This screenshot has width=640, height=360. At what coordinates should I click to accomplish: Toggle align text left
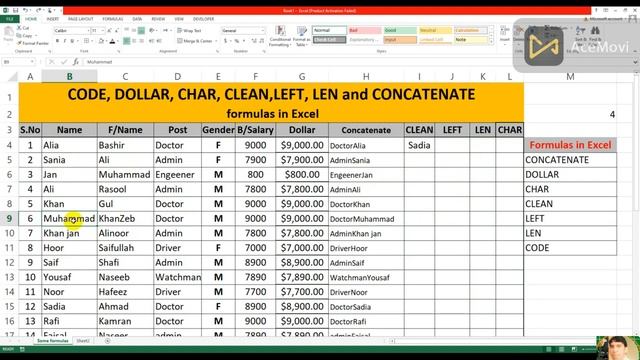point(127,41)
